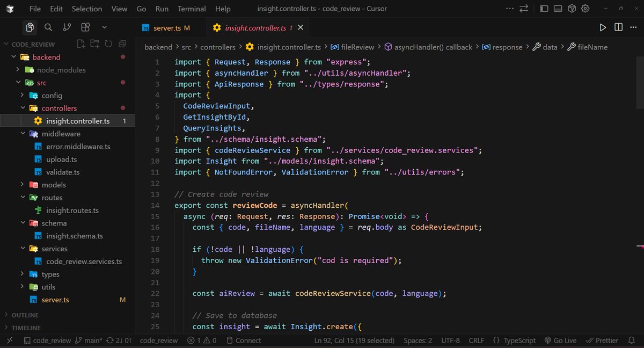This screenshot has width=644, height=348.
Task: Open the Search view in the activity bar
Action: coord(48,27)
